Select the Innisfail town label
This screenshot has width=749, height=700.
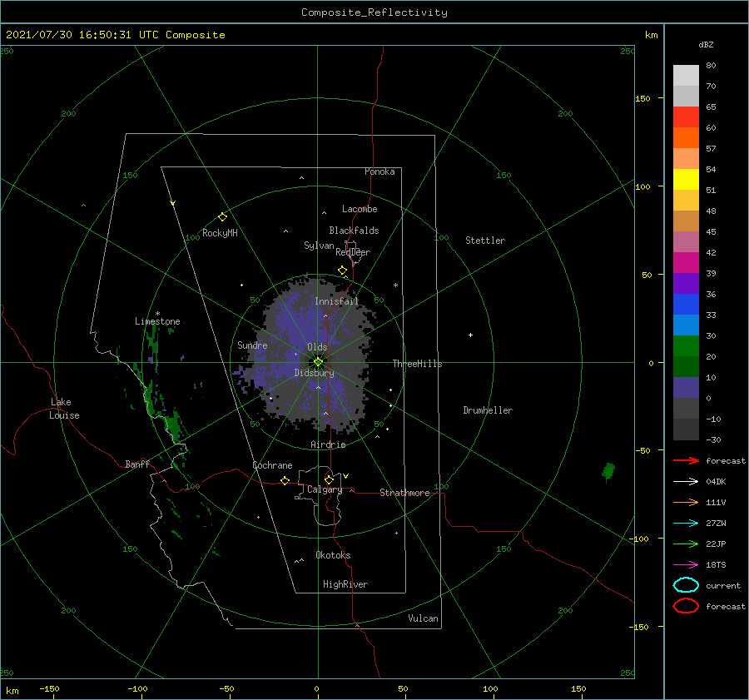tap(336, 301)
